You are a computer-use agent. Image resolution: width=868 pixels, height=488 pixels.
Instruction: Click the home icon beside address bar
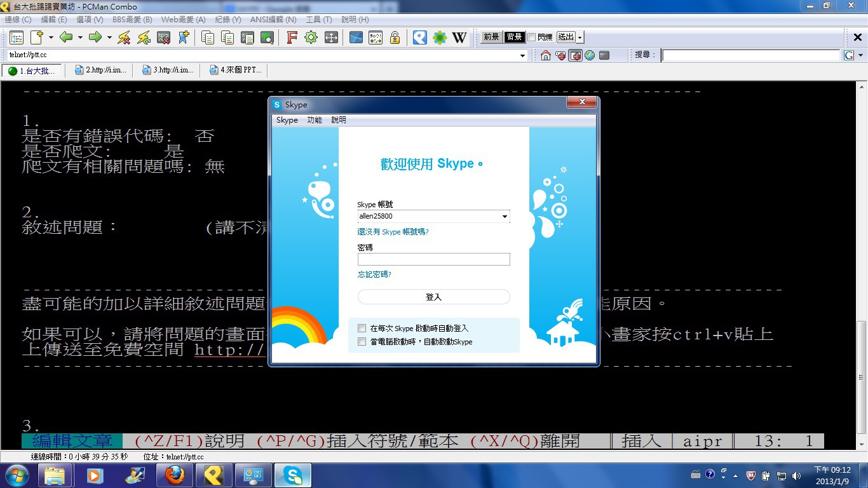click(x=545, y=55)
